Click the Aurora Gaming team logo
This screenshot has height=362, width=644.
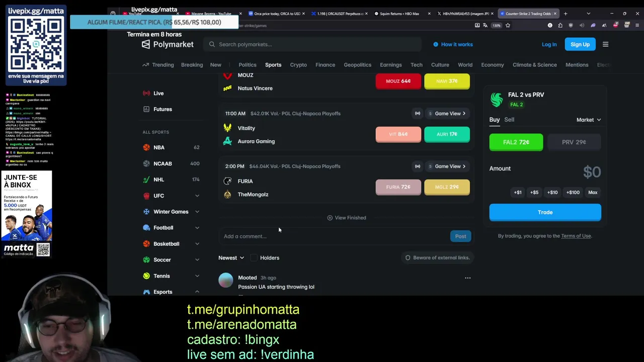227,141
